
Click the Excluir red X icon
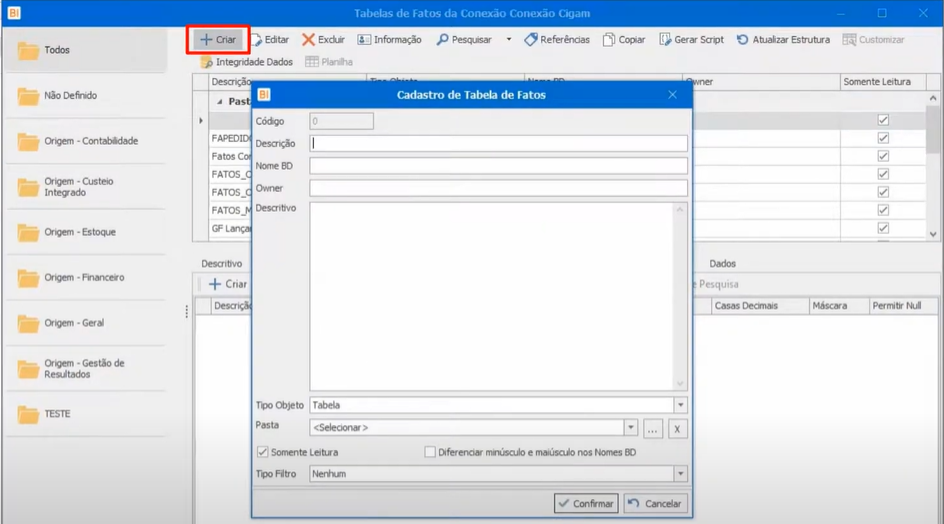(x=308, y=40)
